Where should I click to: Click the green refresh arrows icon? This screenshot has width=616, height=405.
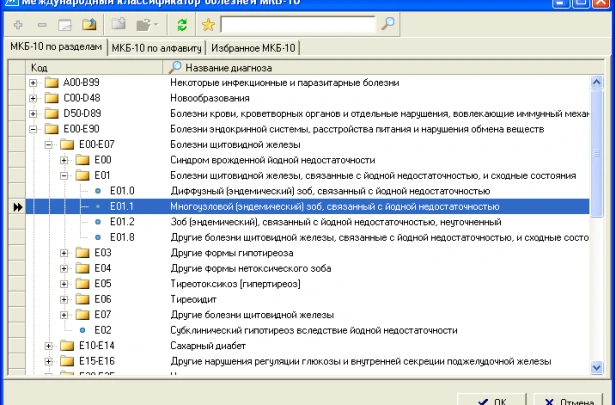click(x=182, y=25)
